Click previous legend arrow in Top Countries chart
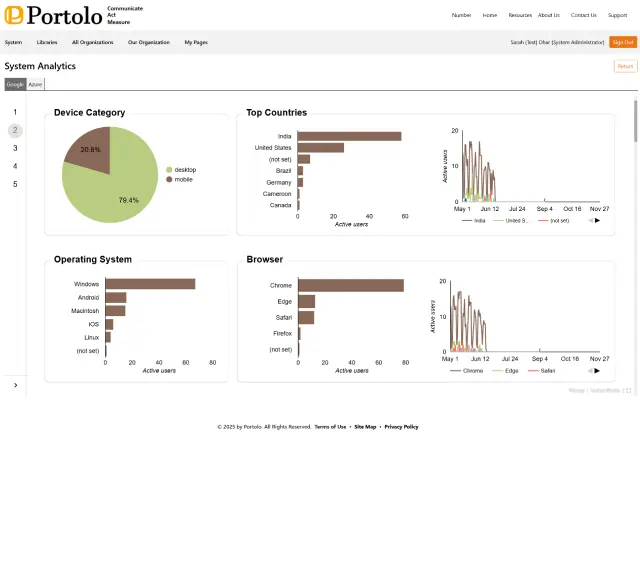This screenshot has width=640, height=578. coord(590,220)
